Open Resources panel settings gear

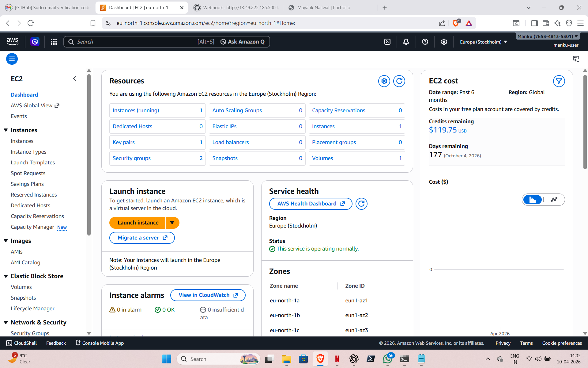point(384,81)
